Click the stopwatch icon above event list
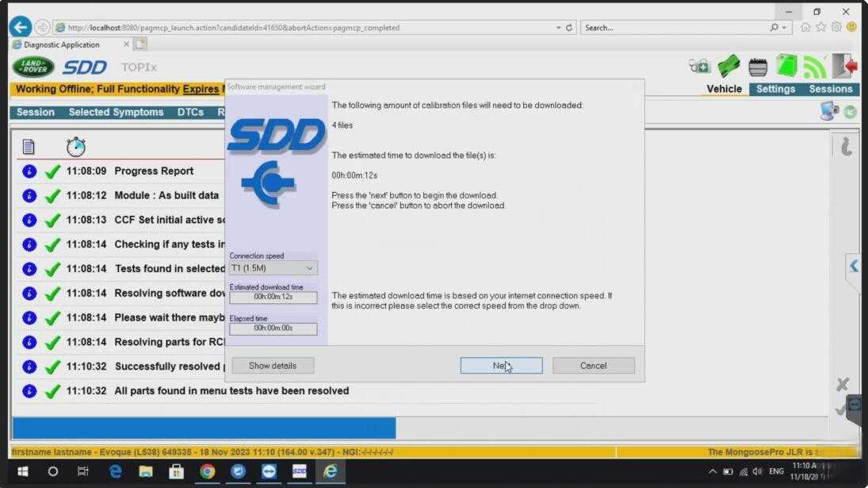 click(x=76, y=147)
